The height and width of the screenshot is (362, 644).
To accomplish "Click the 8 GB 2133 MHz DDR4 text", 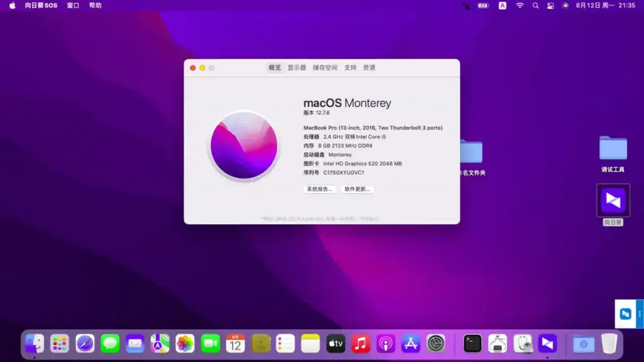I will (x=345, y=146).
